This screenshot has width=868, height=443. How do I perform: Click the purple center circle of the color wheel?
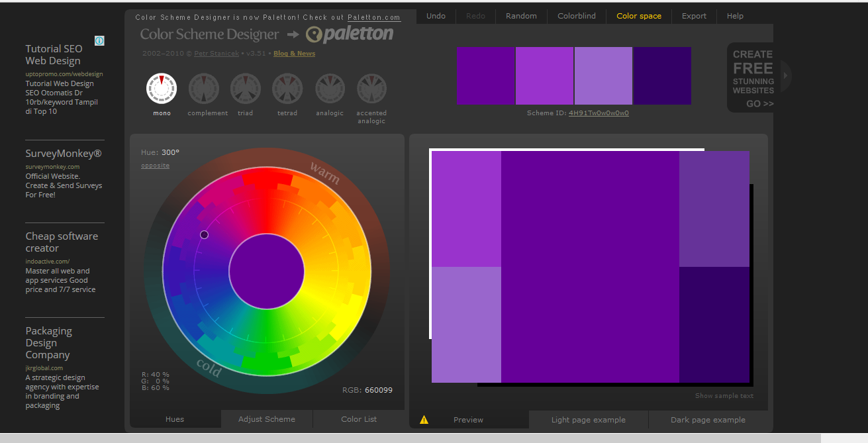tap(267, 271)
